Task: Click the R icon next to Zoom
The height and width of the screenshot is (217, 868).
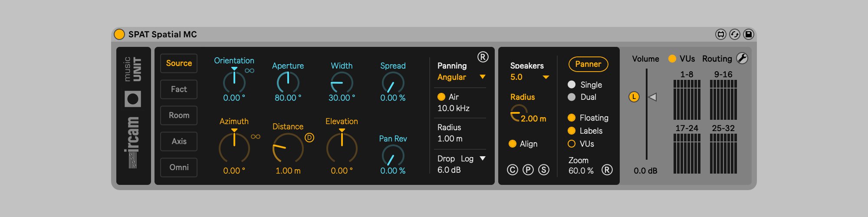Action: click(x=607, y=170)
